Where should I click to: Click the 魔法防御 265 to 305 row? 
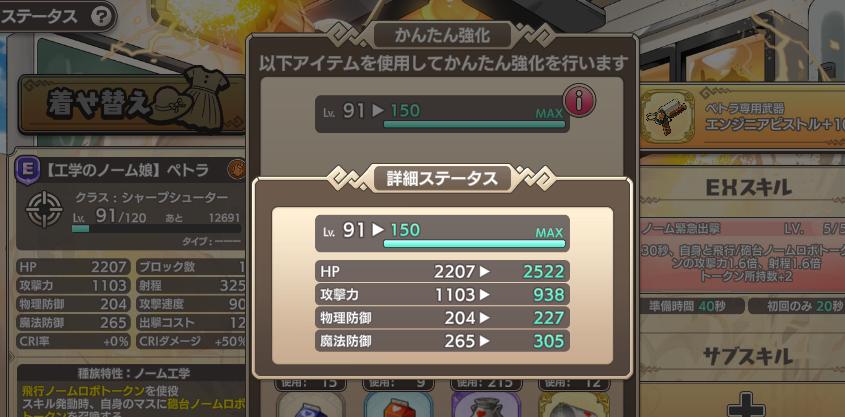442,341
